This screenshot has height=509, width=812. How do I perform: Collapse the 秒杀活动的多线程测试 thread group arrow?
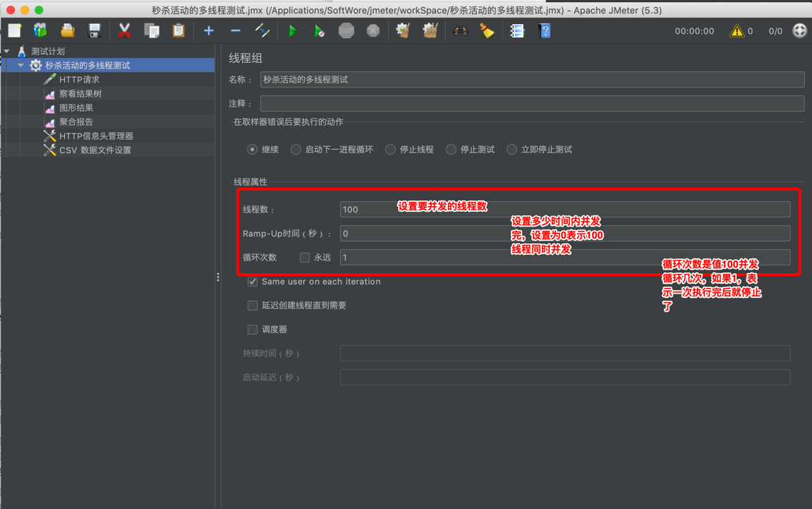click(20, 66)
